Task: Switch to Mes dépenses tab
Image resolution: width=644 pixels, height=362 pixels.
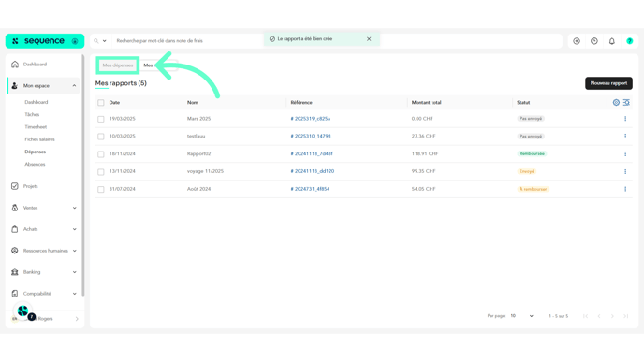Action: [118, 65]
